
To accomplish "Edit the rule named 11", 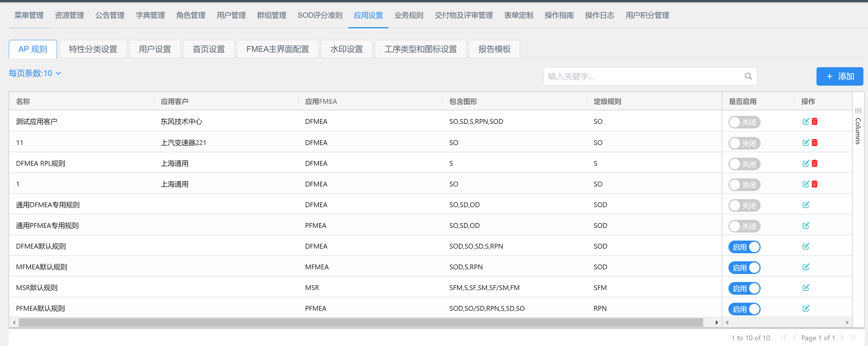I will (806, 143).
